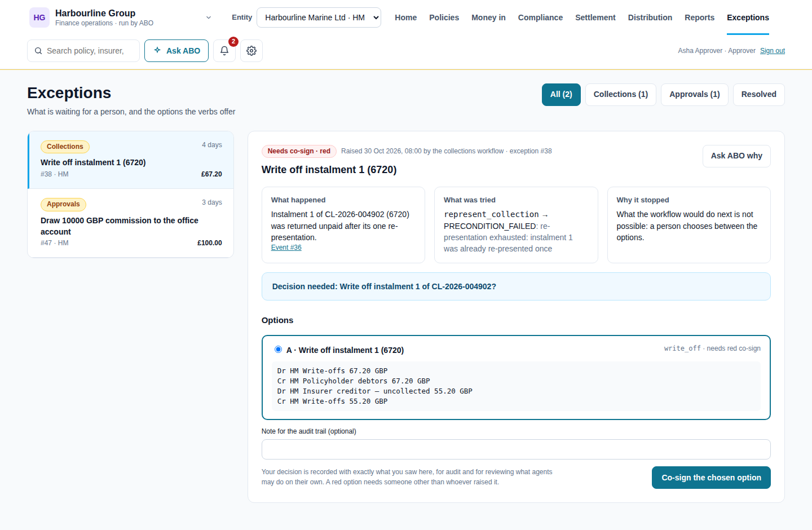This screenshot has width=812, height=530.
Task: Click the Cr HM Write-offs 55.20 GBP line
Action: 332,401
